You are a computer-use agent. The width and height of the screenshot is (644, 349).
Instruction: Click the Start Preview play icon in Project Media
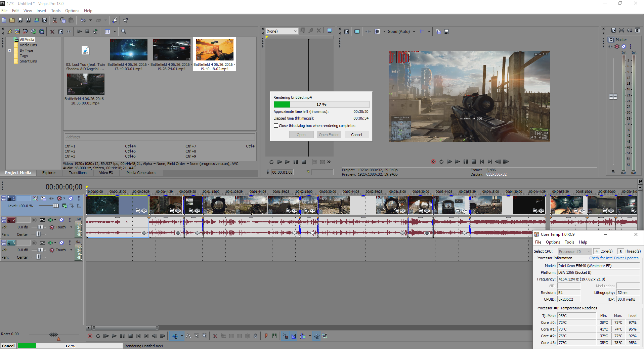(80, 32)
